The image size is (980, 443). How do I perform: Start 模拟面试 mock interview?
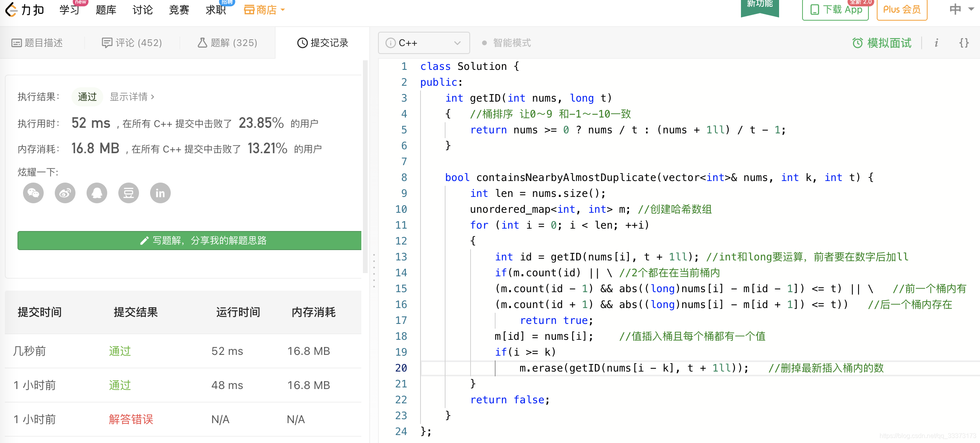point(882,43)
